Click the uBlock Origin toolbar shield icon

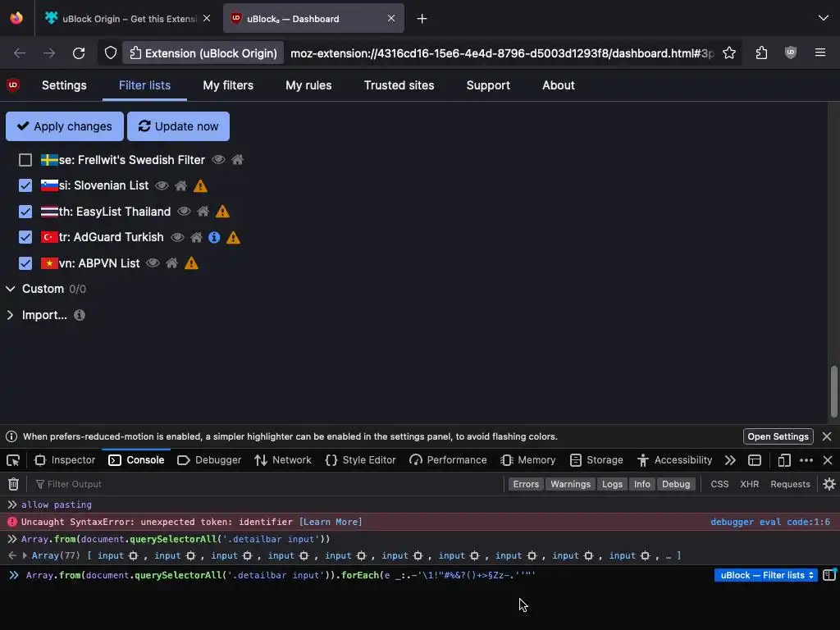(x=791, y=52)
